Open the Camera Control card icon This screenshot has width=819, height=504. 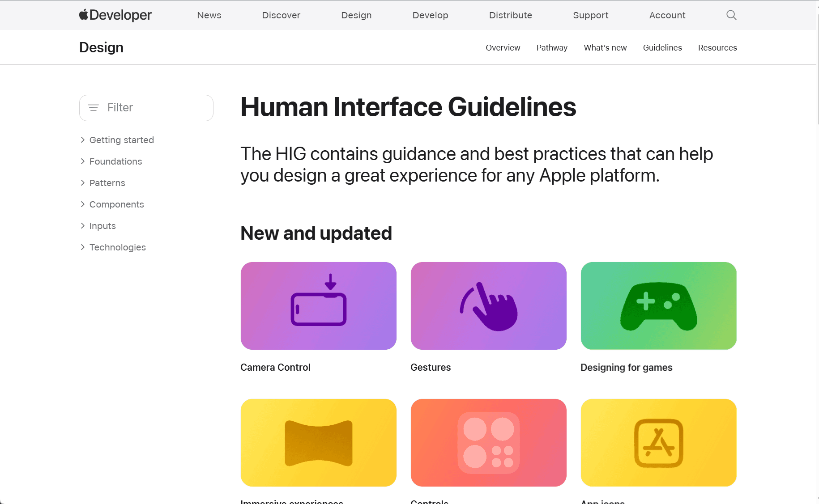coord(318,306)
